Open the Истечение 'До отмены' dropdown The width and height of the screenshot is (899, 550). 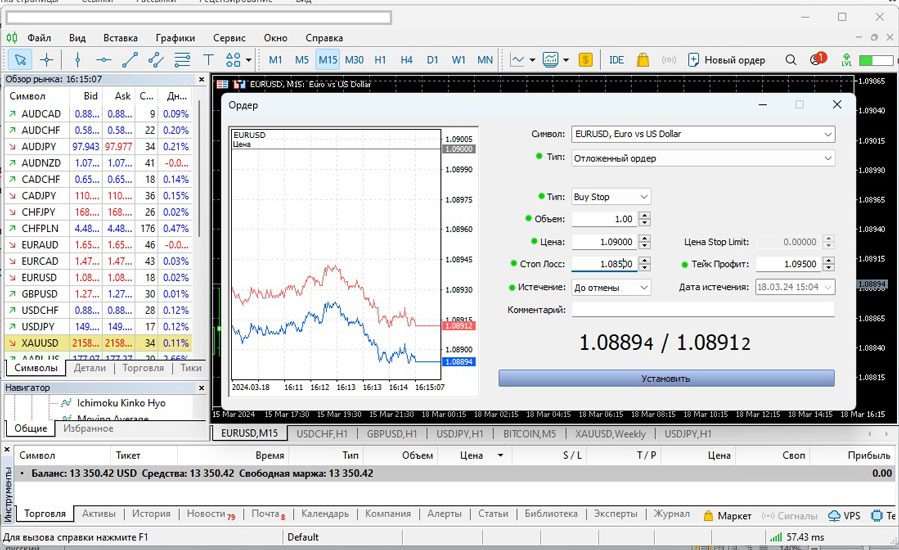point(610,287)
